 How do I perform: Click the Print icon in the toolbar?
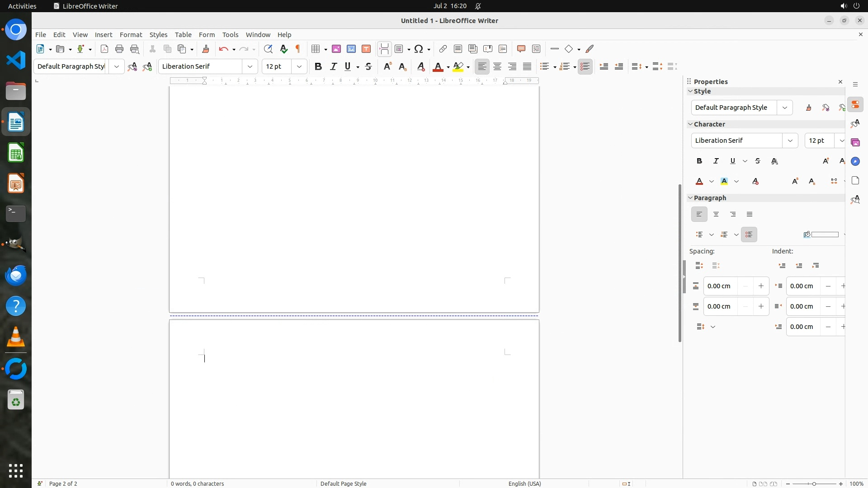click(119, 49)
